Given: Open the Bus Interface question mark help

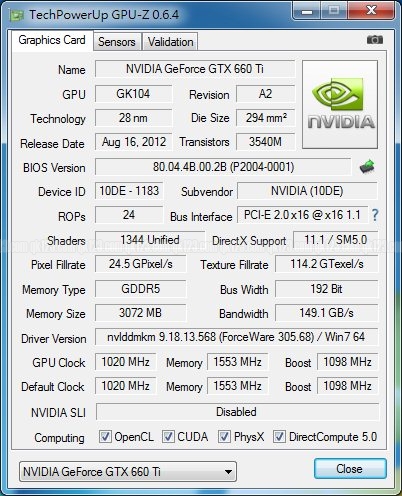Looking at the screenshot, I should (375, 215).
